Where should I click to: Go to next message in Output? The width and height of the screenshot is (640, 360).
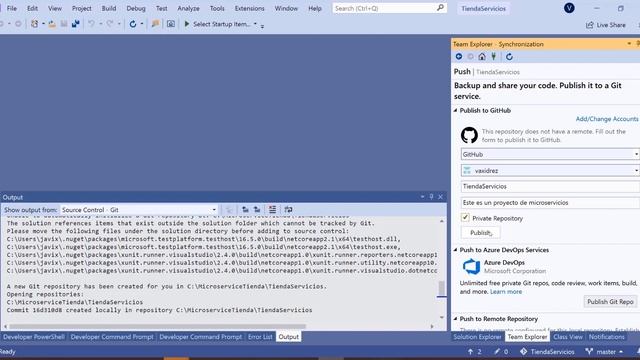(257, 209)
